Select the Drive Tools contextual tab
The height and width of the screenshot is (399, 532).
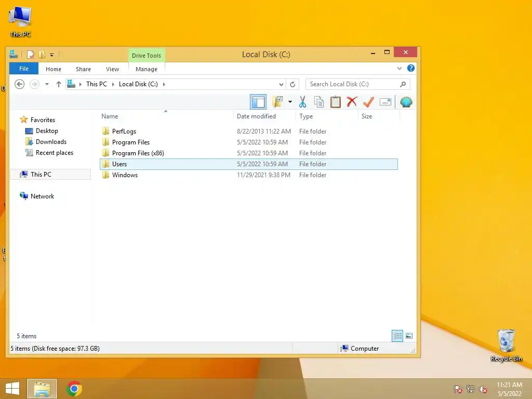click(146, 55)
